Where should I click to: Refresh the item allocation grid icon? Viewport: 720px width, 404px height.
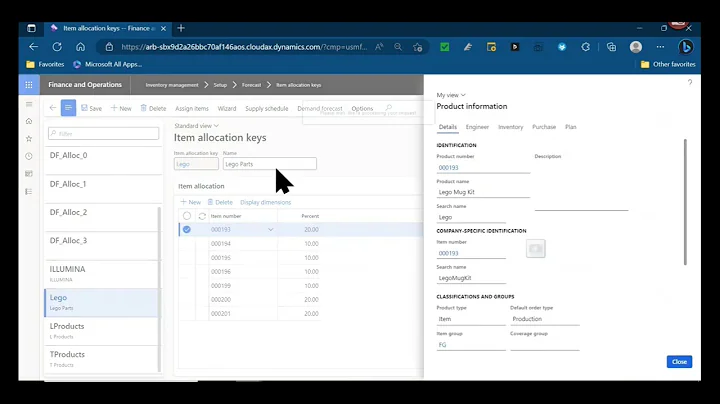pyautogui.click(x=202, y=216)
